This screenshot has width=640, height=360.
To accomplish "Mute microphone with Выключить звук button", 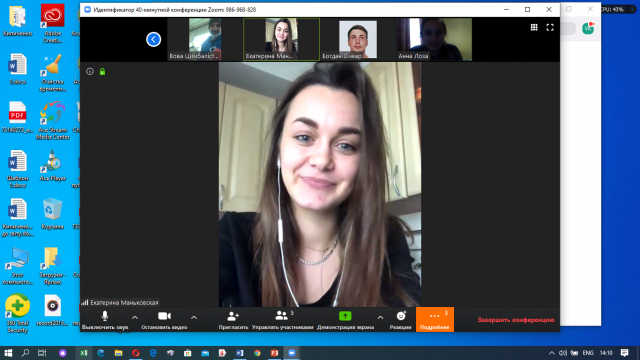I will [x=105, y=320].
